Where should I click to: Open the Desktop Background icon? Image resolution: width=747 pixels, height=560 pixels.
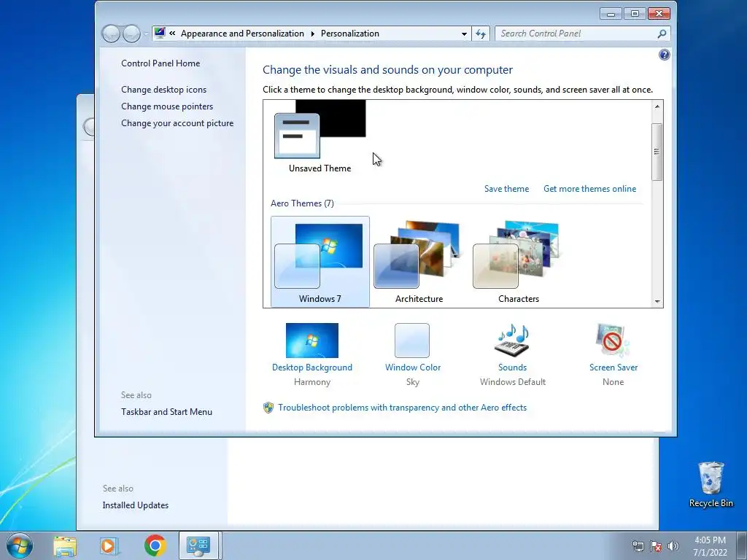tap(312, 341)
